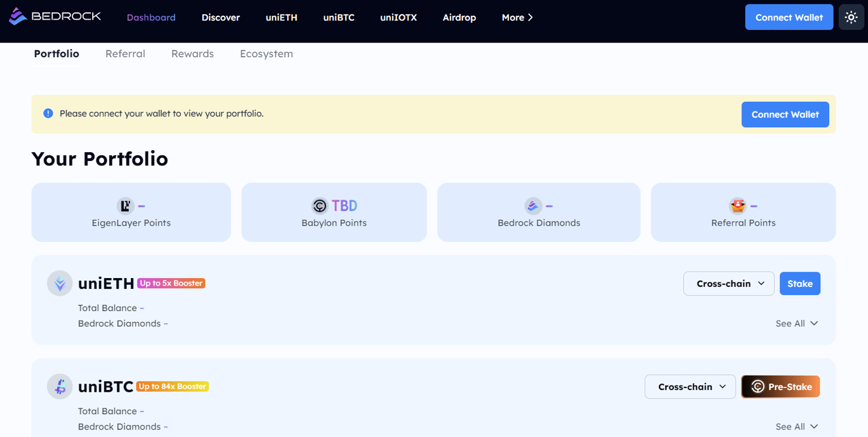868x437 pixels.
Task: Switch to the Ecosystem tab
Action: click(x=266, y=53)
